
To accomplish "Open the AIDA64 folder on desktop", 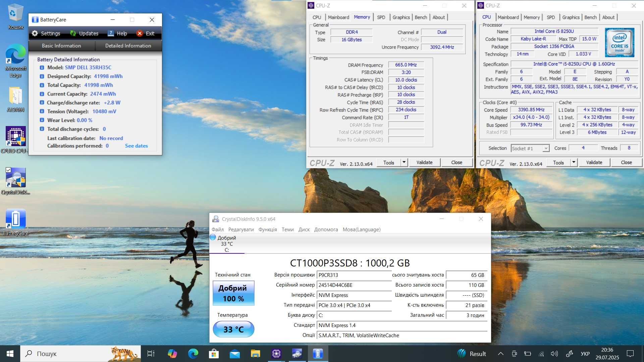I will pos(15,100).
